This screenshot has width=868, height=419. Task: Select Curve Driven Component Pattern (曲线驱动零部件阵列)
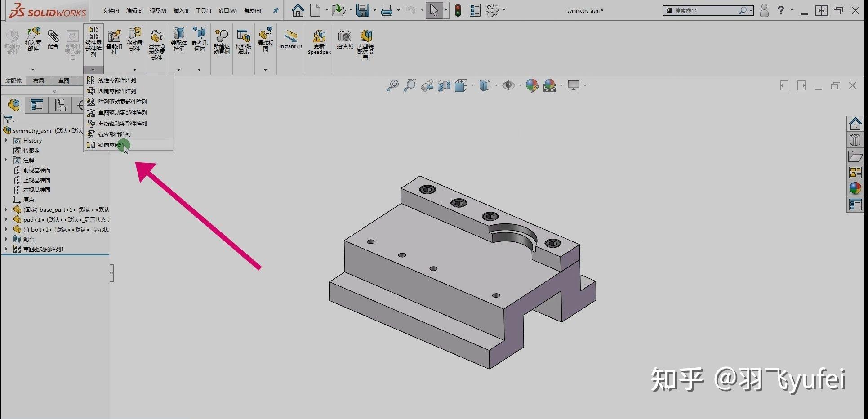(129, 123)
